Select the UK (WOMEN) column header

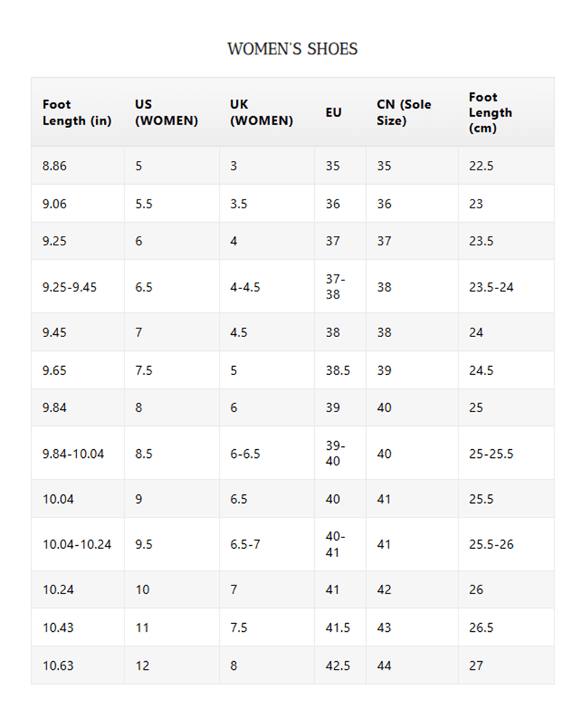[x=261, y=113]
